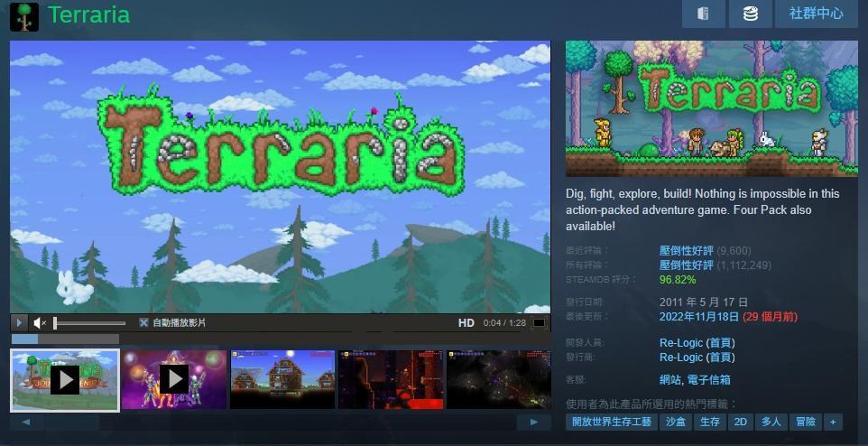Adjust the video volume slider

(x=89, y=323)
